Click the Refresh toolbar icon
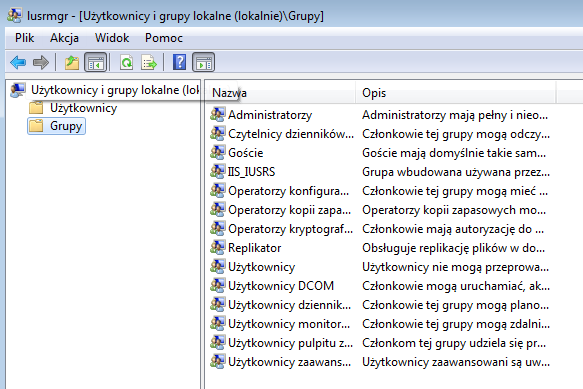The width and height of the screenshot is (583, 389). pos(126,62)
